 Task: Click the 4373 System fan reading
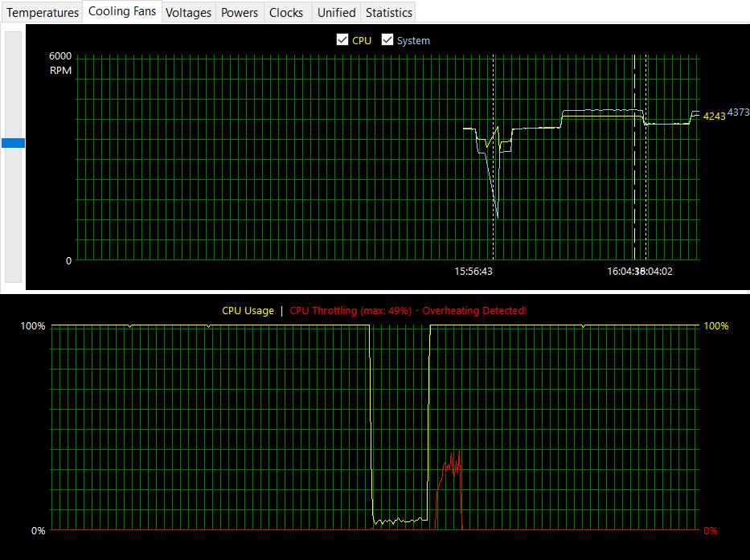click(x=738, y=113)
